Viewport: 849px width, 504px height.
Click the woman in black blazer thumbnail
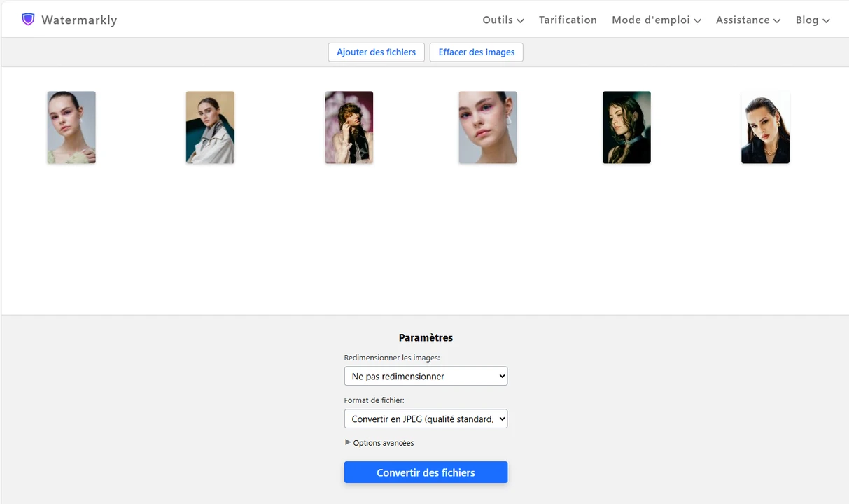pos(765,127)
